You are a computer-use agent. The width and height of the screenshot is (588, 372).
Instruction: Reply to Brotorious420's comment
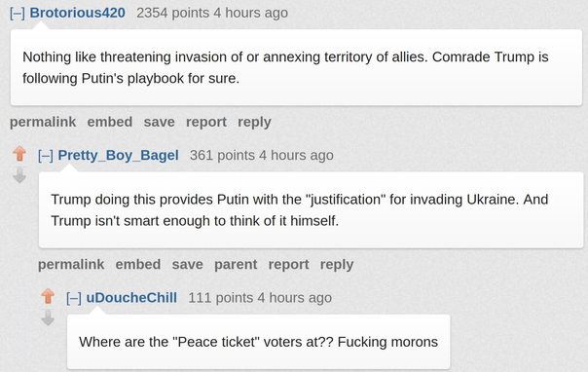tap(254, 123)
